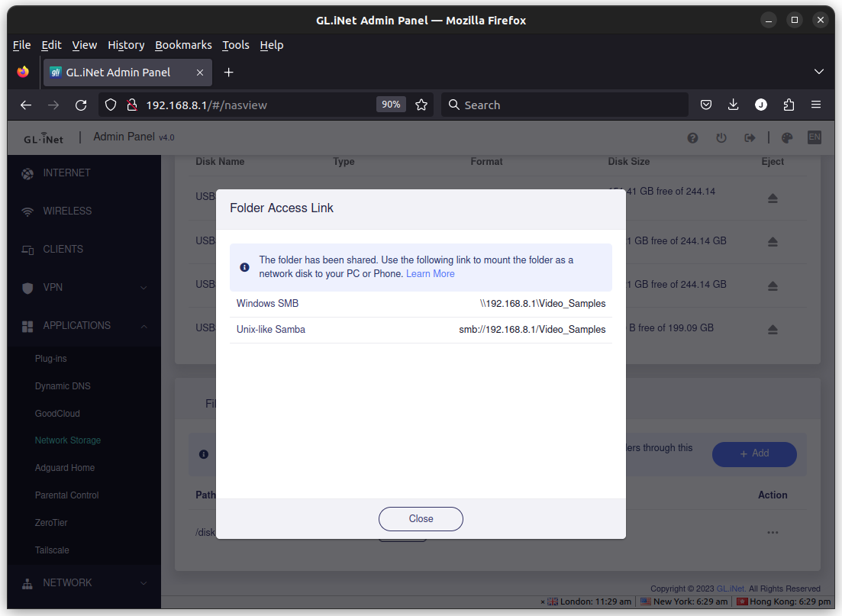This screenshot has width=842, height=616.
Task: Close the GL.iNet Admin Panel tab
Action: (200, 73)
